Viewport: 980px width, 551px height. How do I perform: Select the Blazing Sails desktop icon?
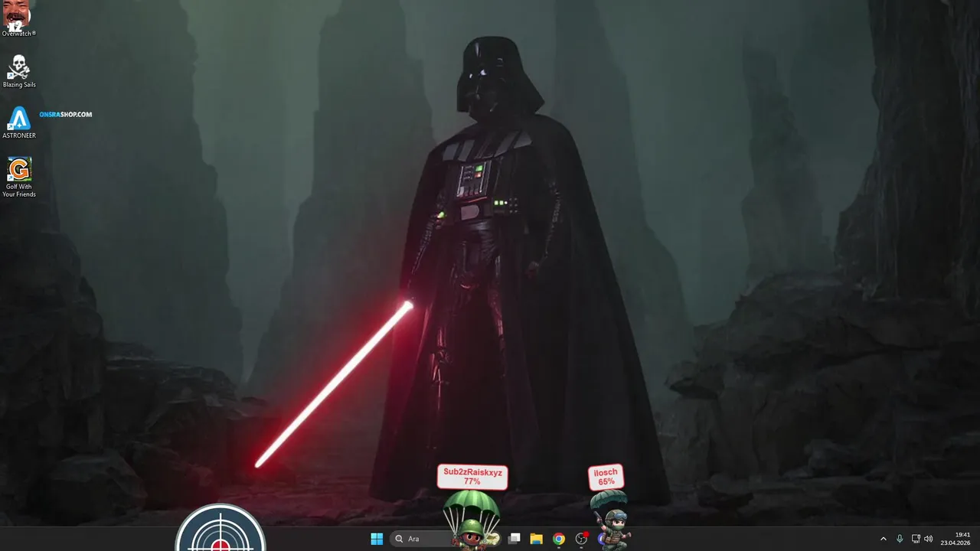tap(18, 71)
